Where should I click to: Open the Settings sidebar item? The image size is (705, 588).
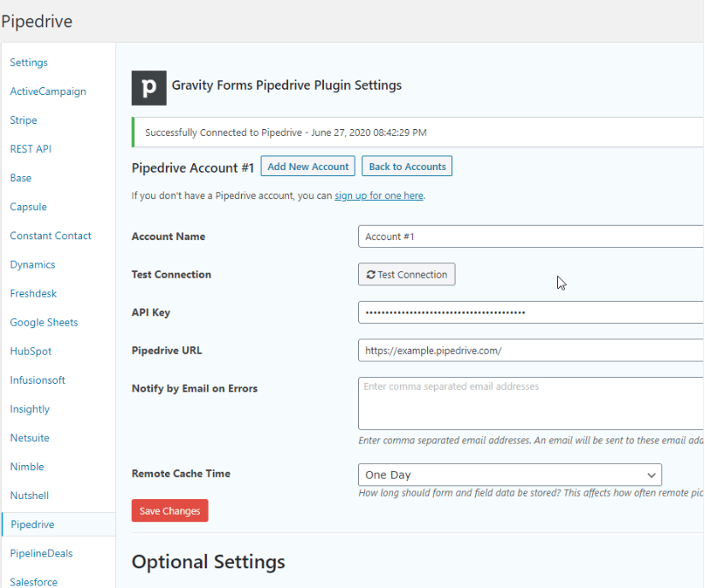(29, 62)
